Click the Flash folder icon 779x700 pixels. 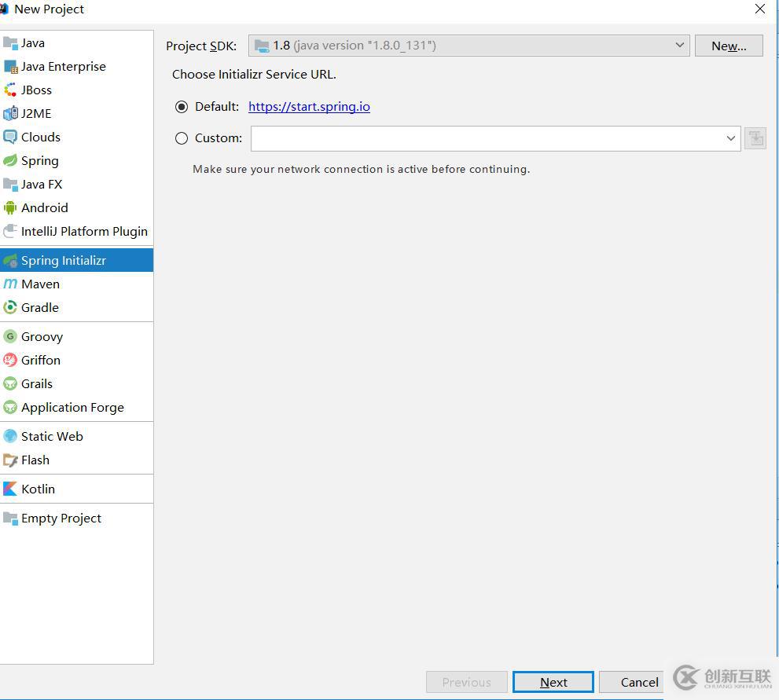(10, 460)
